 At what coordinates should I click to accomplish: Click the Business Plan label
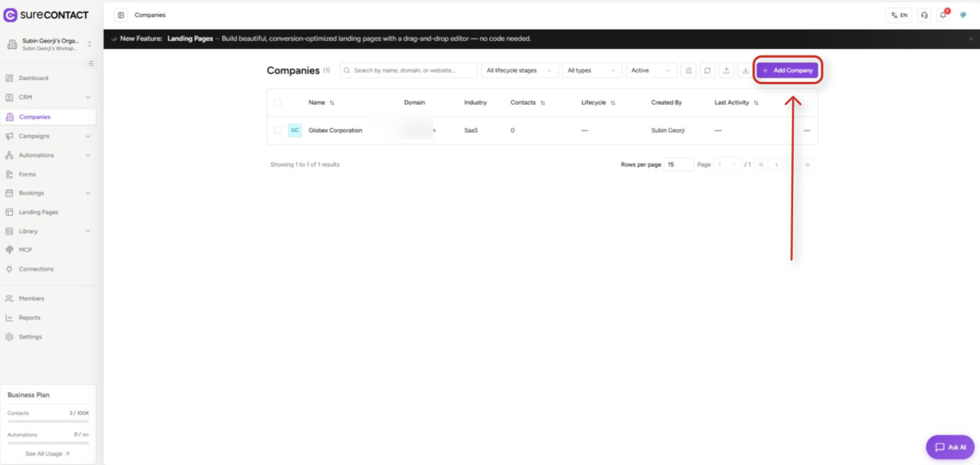tap(29, 395)
